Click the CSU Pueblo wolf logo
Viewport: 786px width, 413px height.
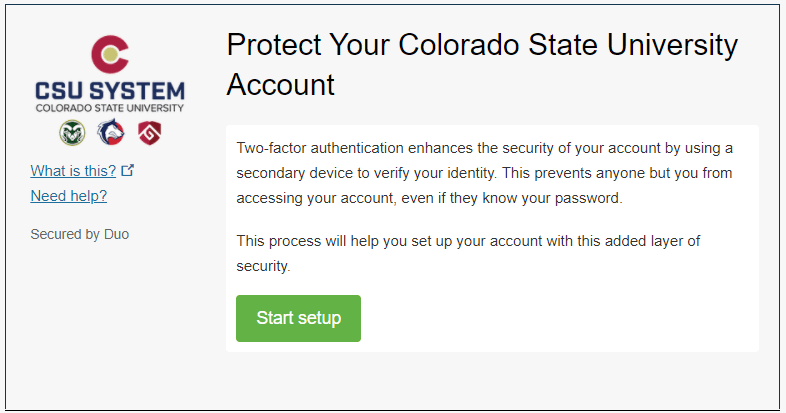109,131
